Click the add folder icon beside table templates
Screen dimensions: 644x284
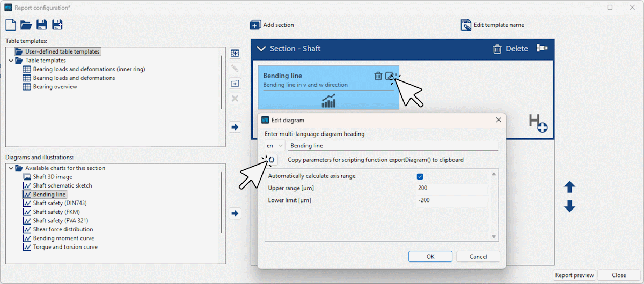coord(235,84)
